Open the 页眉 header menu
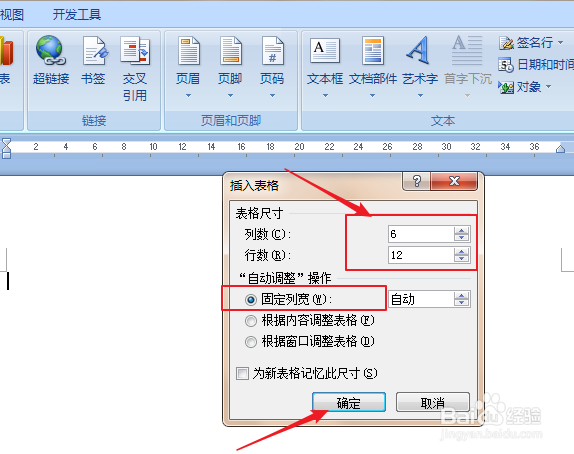This screenshot has height=454, width=574. click(x=188, y=67)
